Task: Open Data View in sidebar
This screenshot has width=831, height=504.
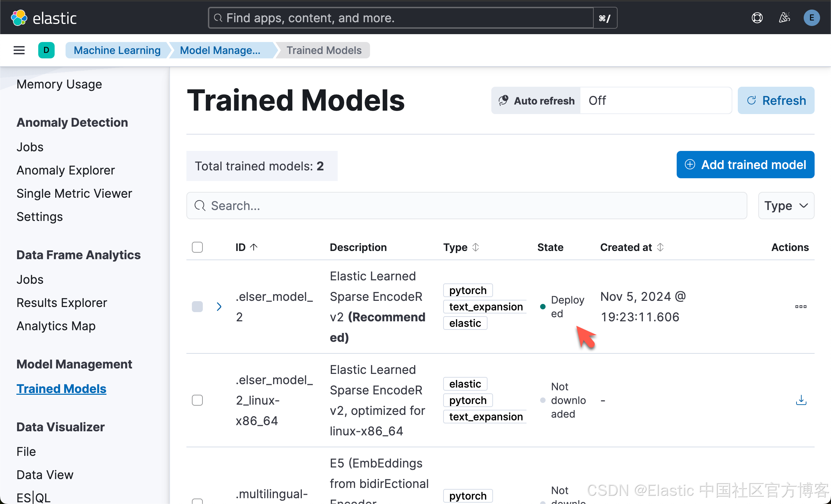Action: (45, 475)
